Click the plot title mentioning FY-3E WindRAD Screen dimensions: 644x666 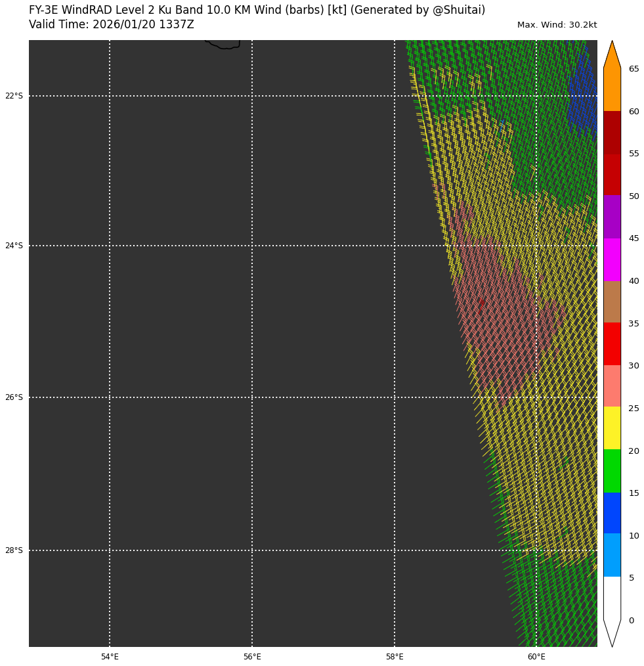click(x=257, y=11)
